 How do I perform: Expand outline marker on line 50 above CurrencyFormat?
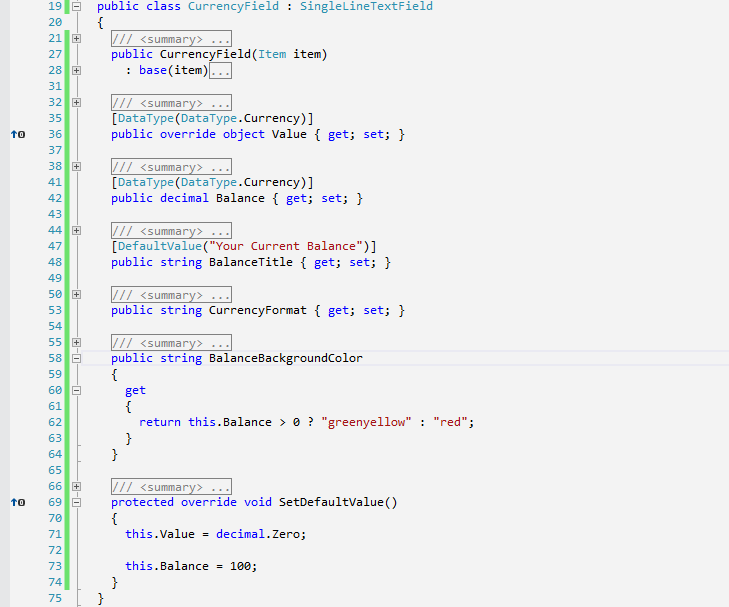(77, 294)
